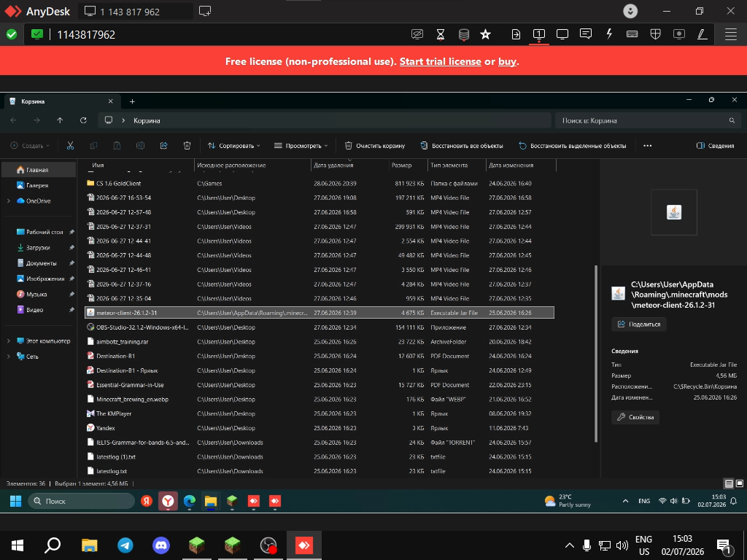
Task: Click the file list vertical scrollbar
Action: point(596,354)
